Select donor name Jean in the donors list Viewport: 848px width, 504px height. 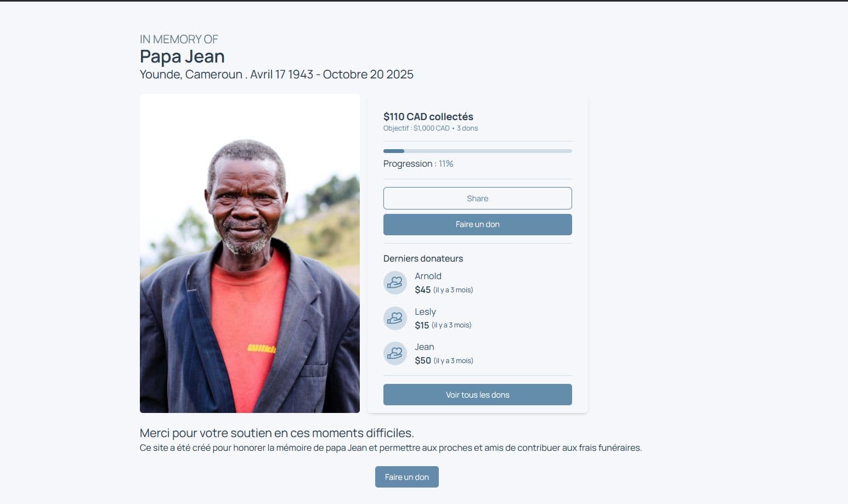(424, 347)
